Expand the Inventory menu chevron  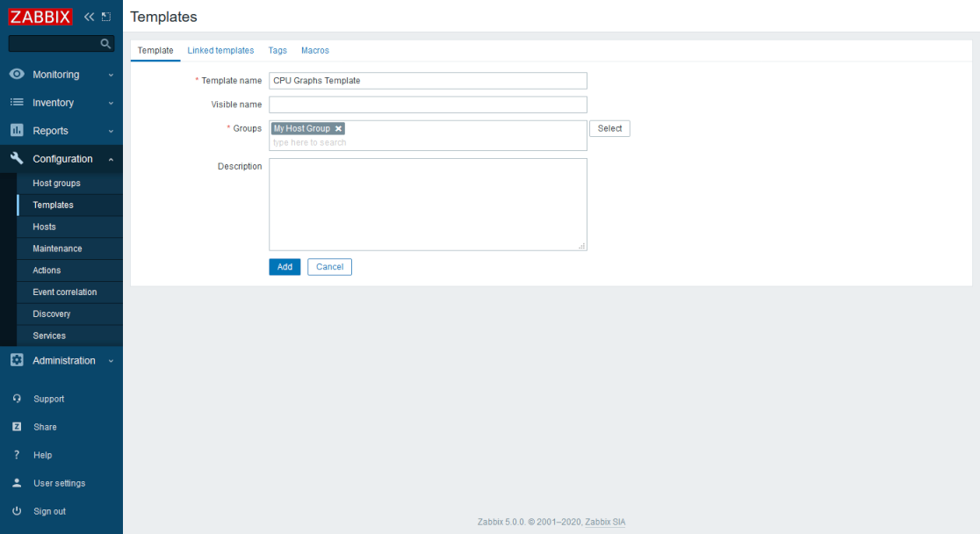pyautogui.click(x=111, y=103)
